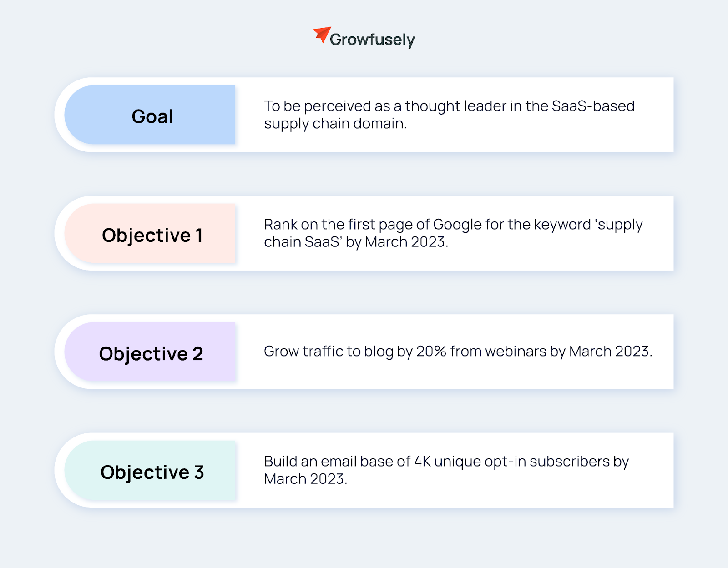Image resolution: width=728 pixels, height=568 pixels.
Task: Select the blue Goal label pill
Action: [150, 115]
